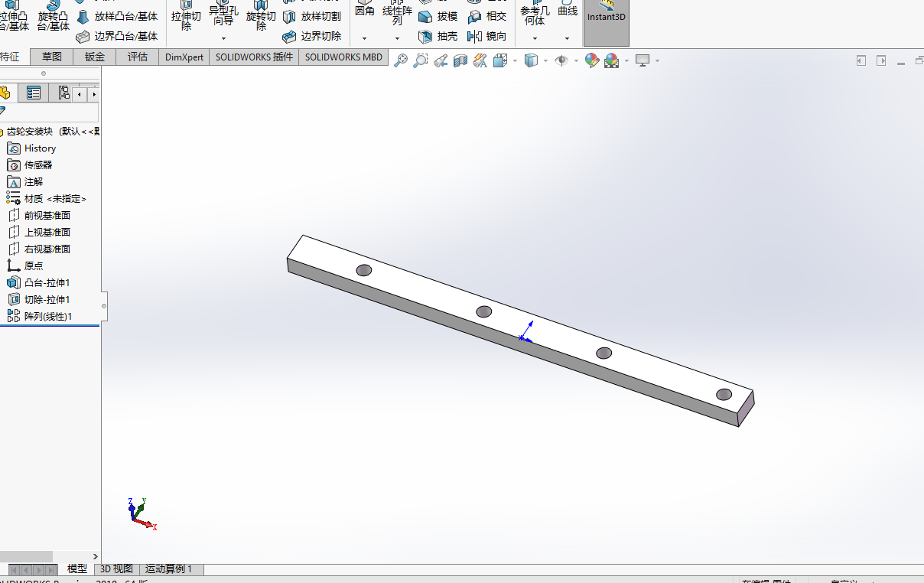924x583 pixels.
Task: Select the 原点 origin item
Action: tap(25, 266)
